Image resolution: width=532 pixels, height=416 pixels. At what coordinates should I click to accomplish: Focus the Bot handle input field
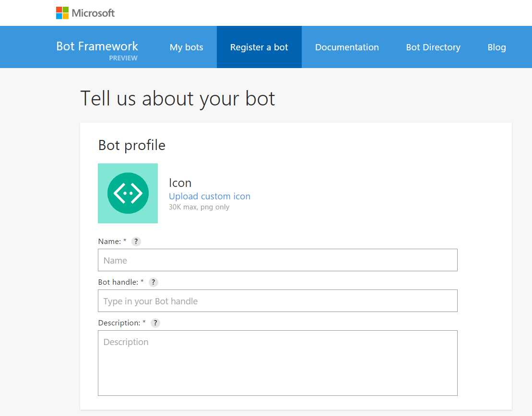pyautogui.click(x=277, y=300)
